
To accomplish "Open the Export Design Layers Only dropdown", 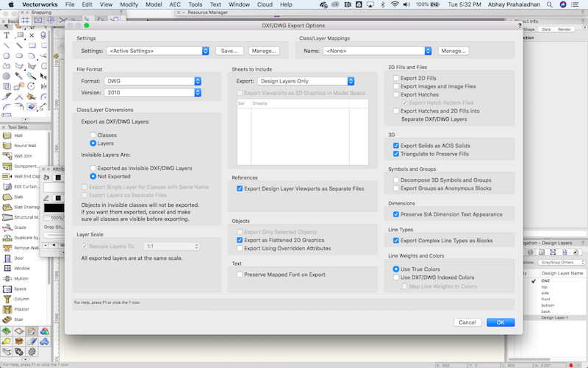I will click(306, 81).
